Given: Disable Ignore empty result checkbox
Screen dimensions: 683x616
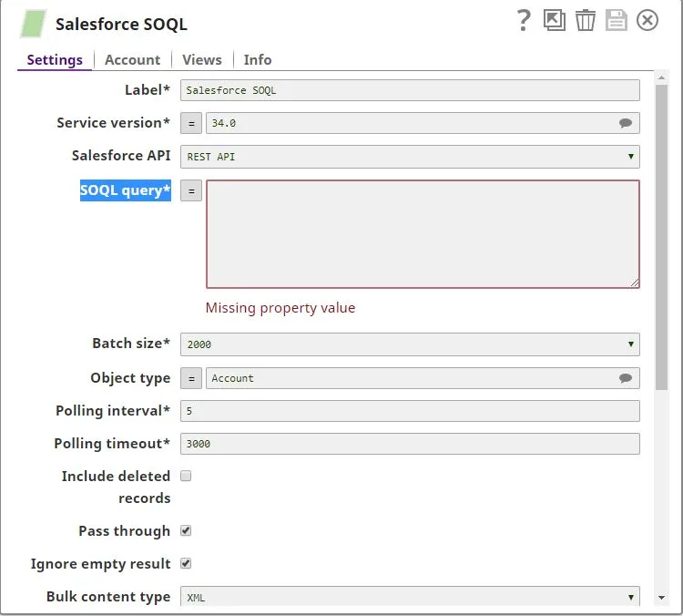Looking at the screenshot, I should click(x=186, y=563).
